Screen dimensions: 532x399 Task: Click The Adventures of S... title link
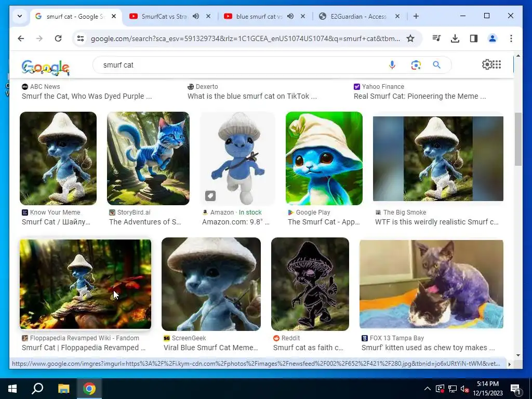pos(145,222)
